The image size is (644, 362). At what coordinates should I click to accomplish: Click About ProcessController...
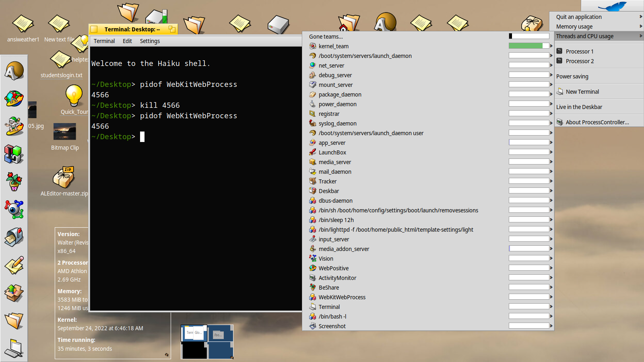click(x=597, y=122)
